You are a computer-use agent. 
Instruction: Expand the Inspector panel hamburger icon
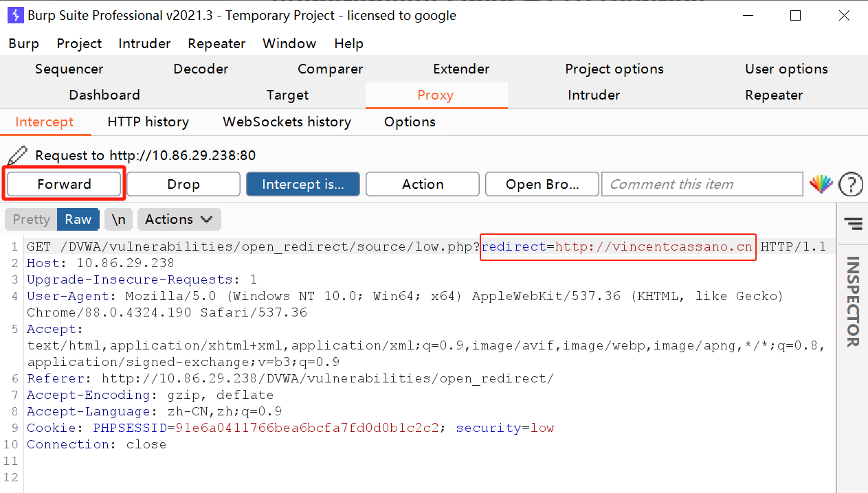(x=853, y=222)
